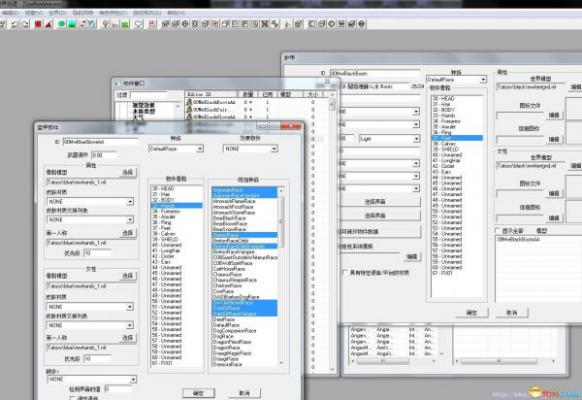The image size is (582, 400).
Task: Select ChickenRace in the race list
Action: pyautogui.click(x=244, y=286)
